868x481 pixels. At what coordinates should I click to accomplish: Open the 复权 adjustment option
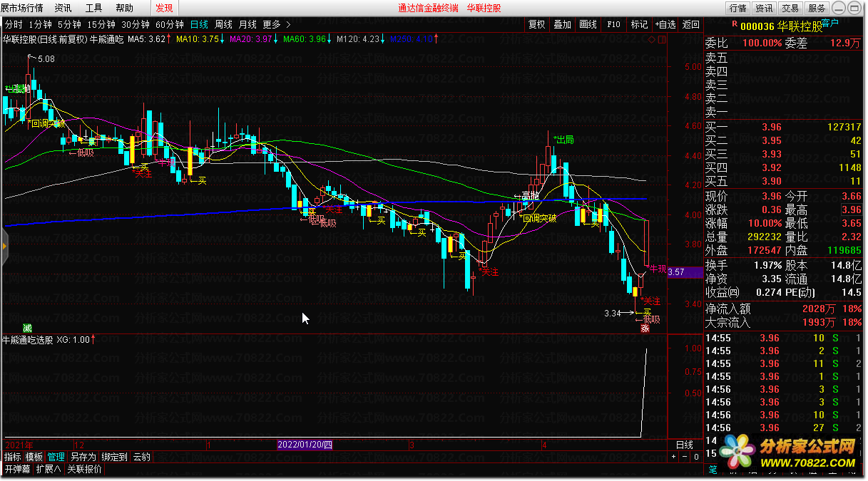[x=537, y=24]
